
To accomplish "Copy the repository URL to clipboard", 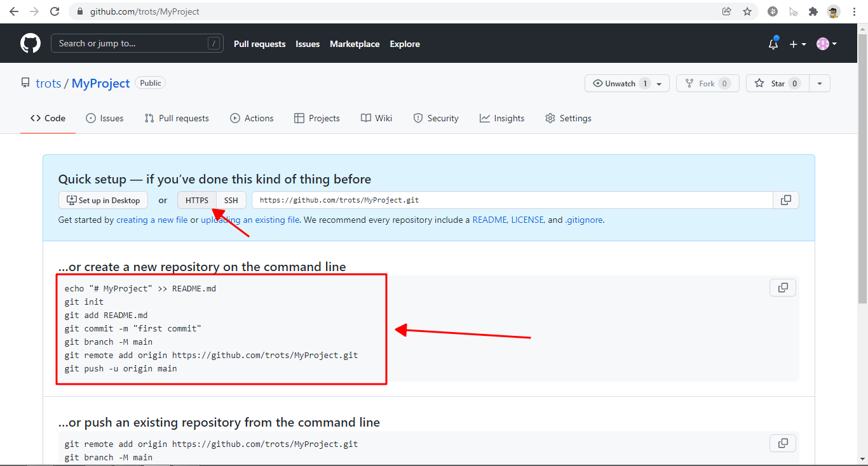I will pos(786,200).
